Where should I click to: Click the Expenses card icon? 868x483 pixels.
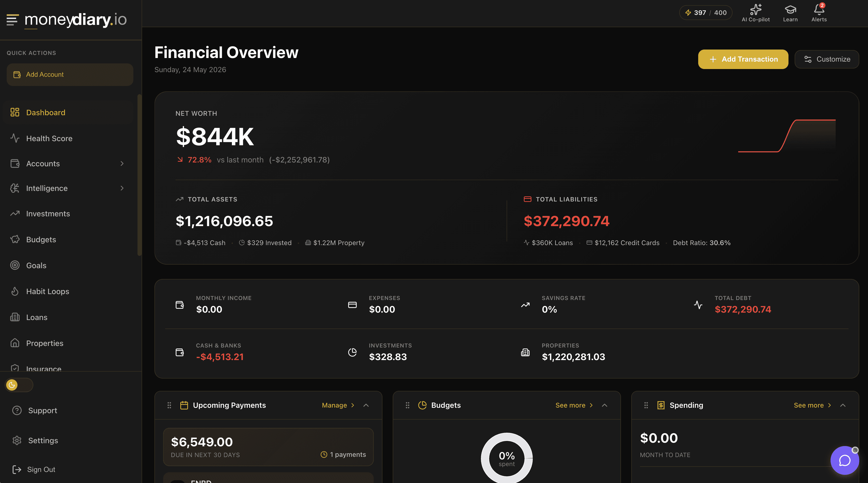pos(352,305)
